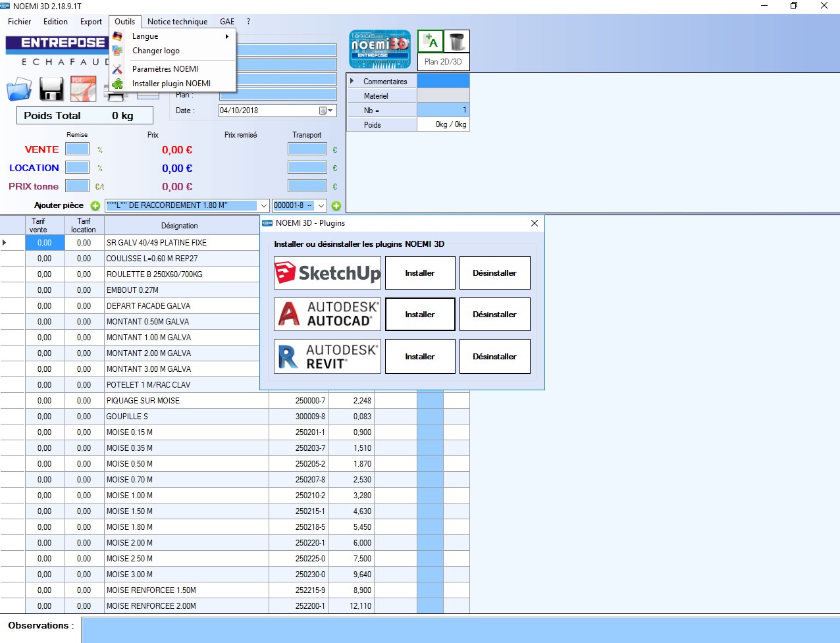Screen dimensions: 840x643
Task: Close the NOEMI 3D Plugins dialog
Action: tap(535, 223)
